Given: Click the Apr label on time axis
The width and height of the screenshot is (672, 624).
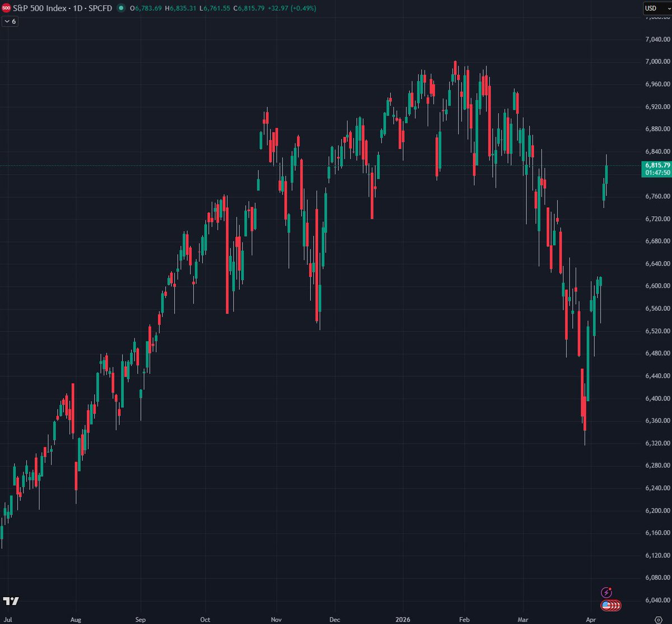Looking at the screenshot, I should click(591, 620).
